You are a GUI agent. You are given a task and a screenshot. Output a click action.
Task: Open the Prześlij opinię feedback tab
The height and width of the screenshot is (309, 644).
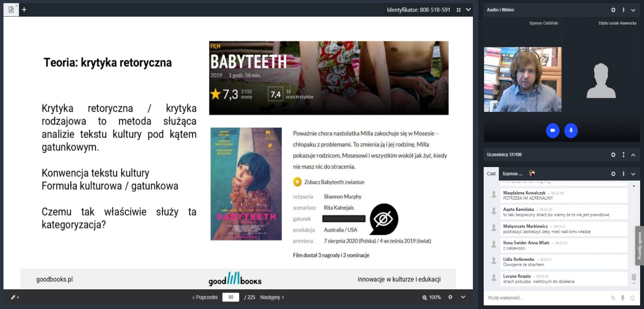pos(639,246)
